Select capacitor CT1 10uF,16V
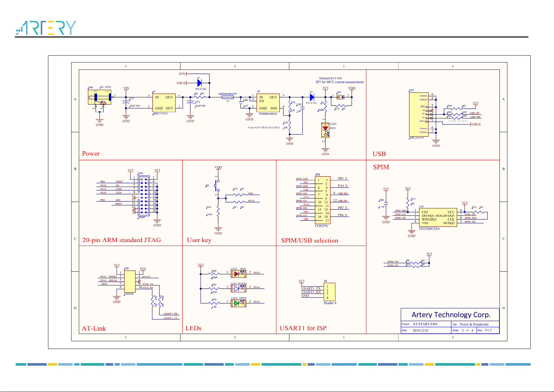Image resolution: width=554 pixels, height=392 pixels. 126,102
